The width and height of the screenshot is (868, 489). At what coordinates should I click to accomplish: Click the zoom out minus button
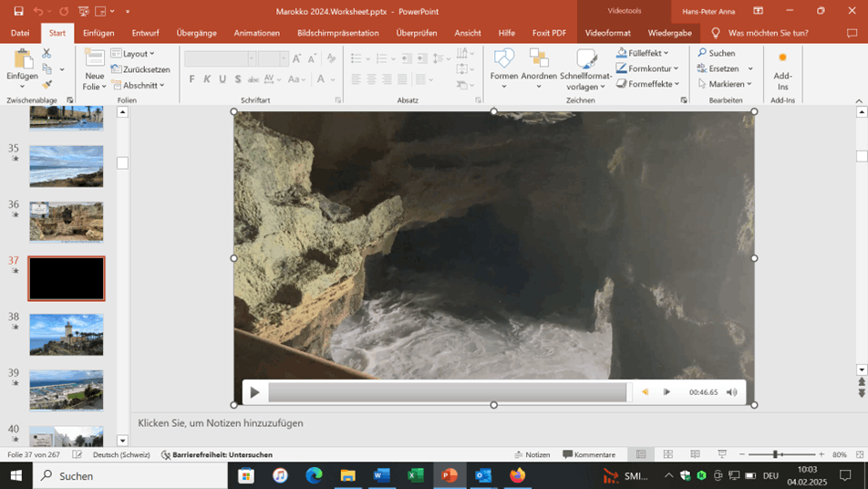click(x=742, y=454)
